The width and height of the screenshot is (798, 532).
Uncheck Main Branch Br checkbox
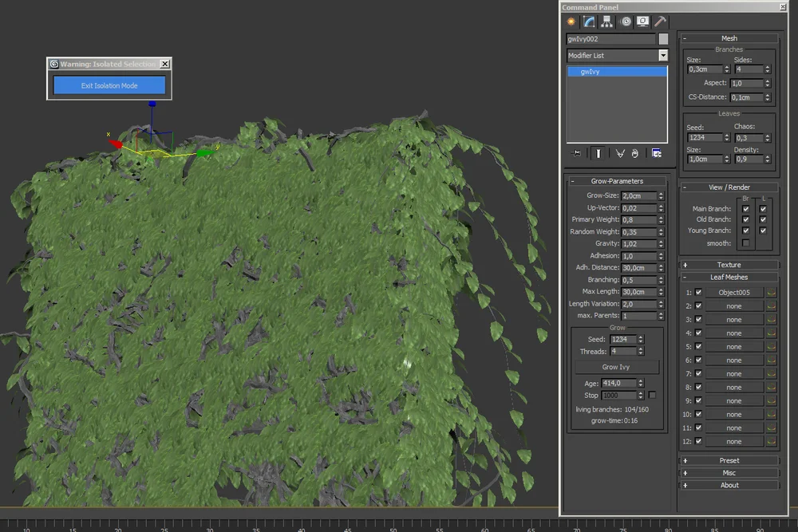746,209
